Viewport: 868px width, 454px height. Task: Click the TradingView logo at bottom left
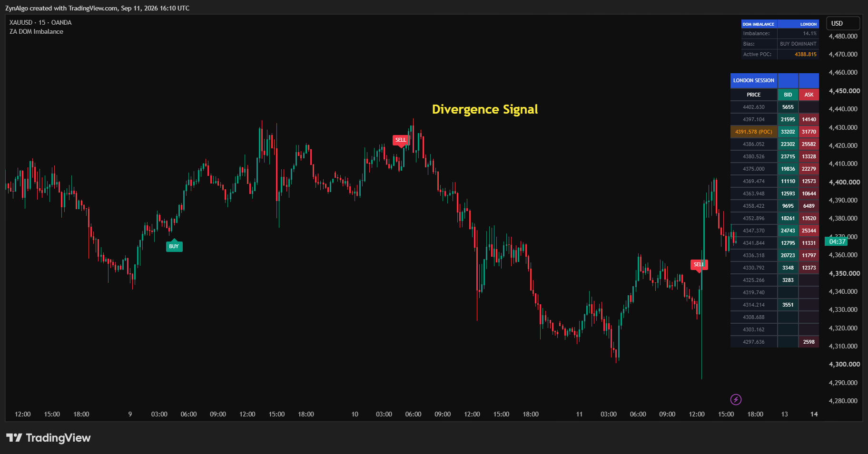48,438
